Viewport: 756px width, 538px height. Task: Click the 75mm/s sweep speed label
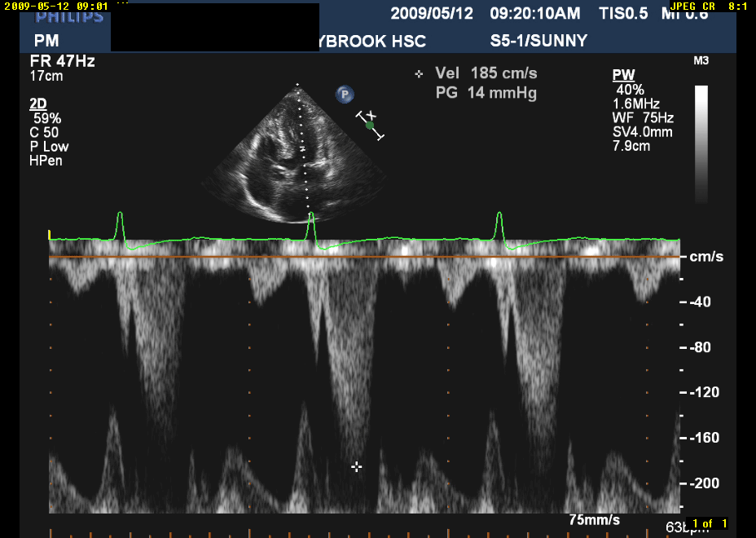tap(594, 520)
